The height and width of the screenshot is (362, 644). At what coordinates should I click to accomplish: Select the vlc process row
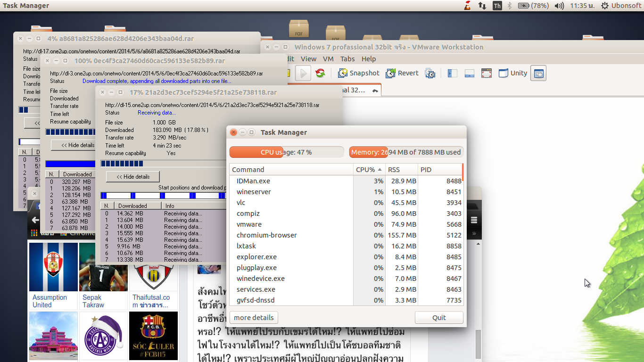tap(346, 203)
